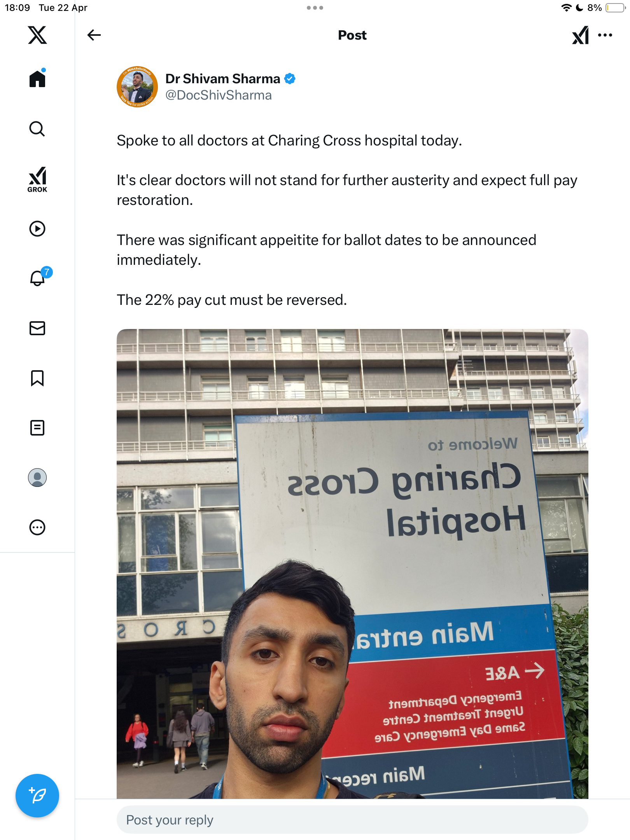The height and width of the screenshot is (840, 630).
Task: Open the Video play icon in sidebar
Action: click(37, 229)
